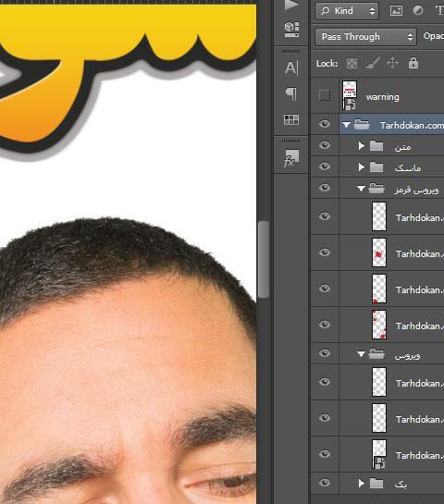This screenshot has width=444, height=504.
Task: Collapse the ویروس group
Action: (361, 354)
